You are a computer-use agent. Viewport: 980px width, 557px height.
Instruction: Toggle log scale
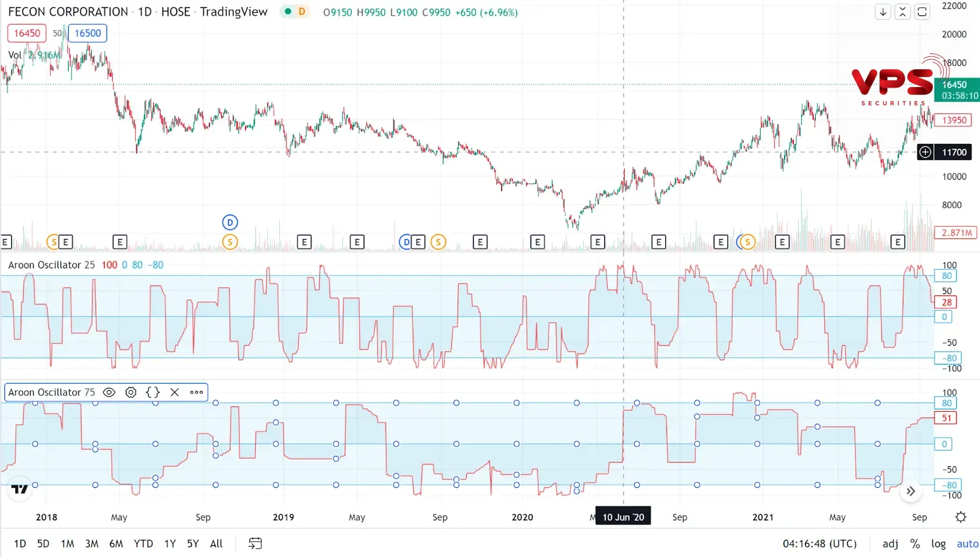[x=938, y=544]
